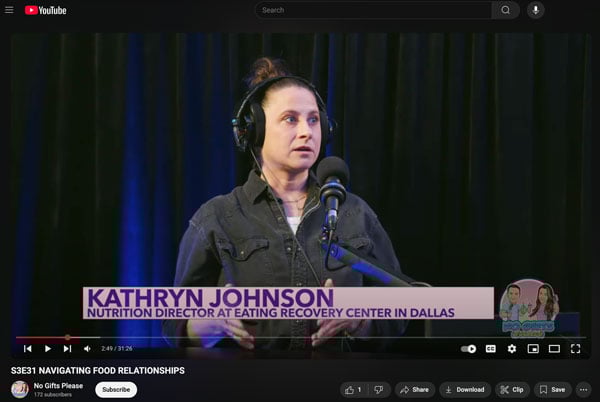Enable miniplayer mode

pyautogui.click(x=532, y=349)
